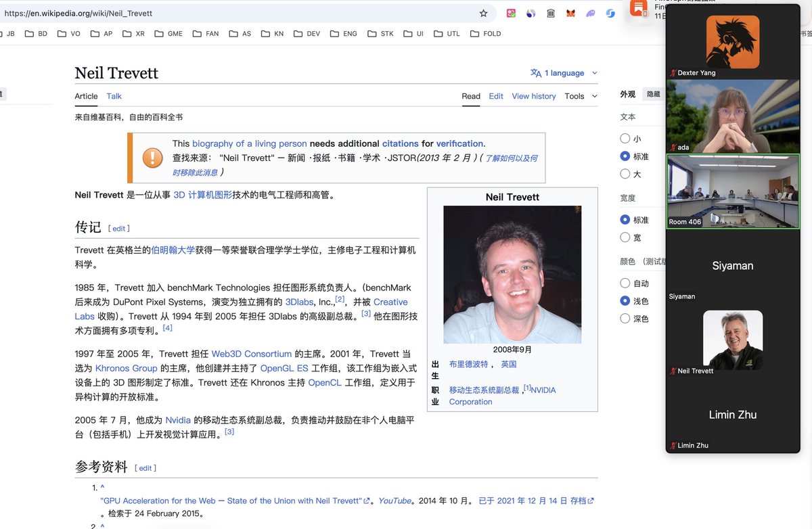The image size is (812, 529).
Task: Select the large (大) text size option
Action: [x=625, y=174]
